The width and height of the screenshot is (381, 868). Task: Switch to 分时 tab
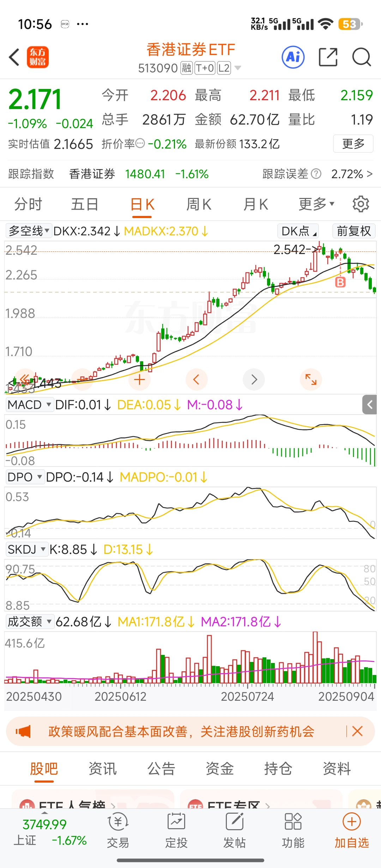click(28, 204)
